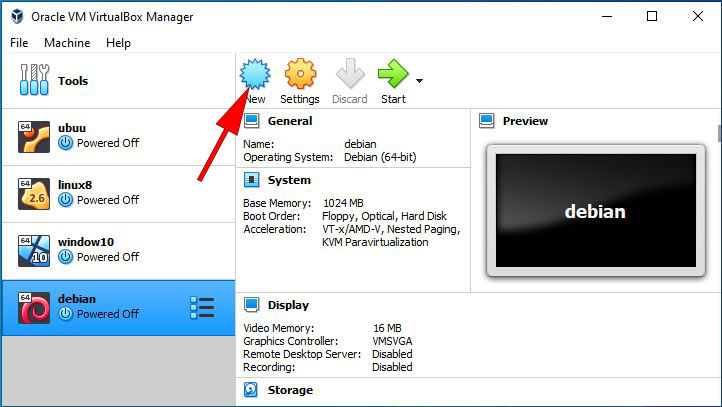Click the 'Debian (64-bit)' operating system value
The width and height of the screenshot is (722, 407).
tap(380, 157)
